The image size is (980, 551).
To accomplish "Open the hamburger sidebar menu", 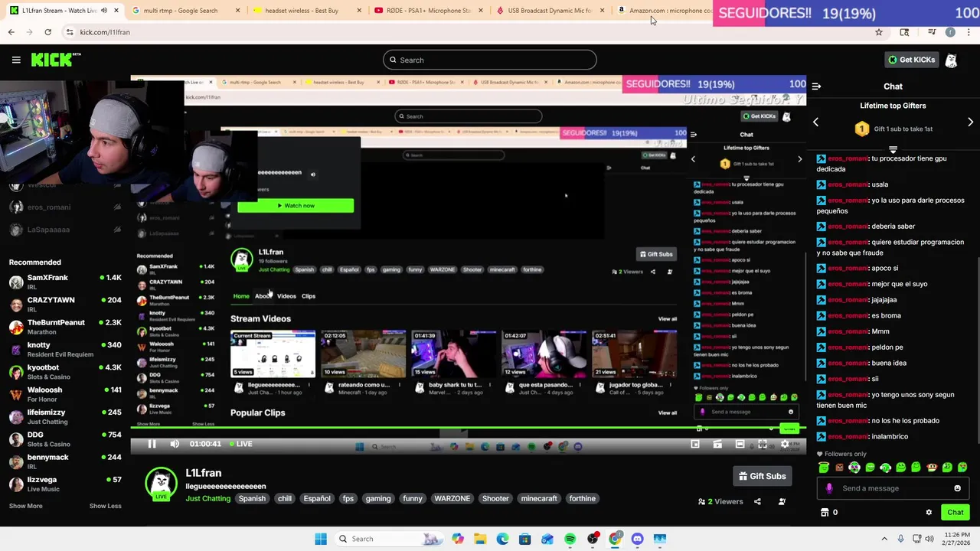I will point(16,60).
